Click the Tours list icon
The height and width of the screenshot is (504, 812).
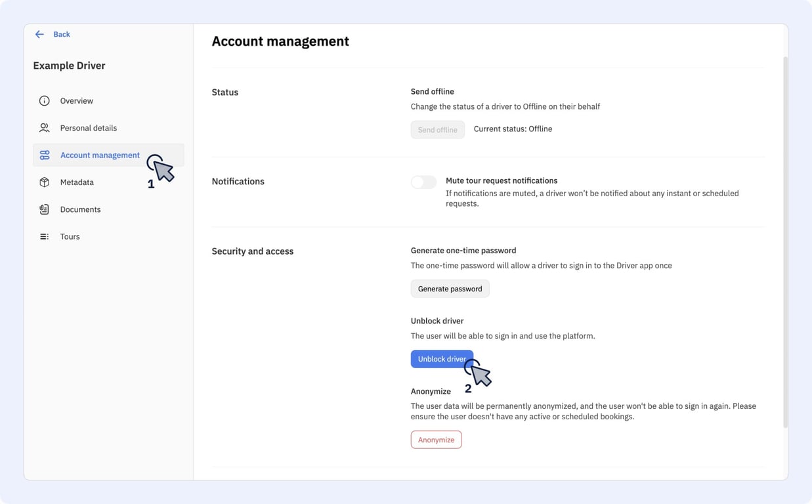(44, 236)
